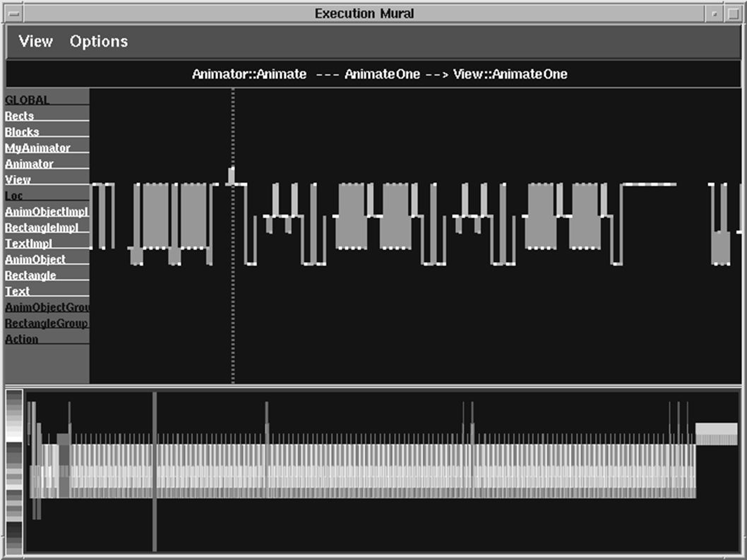Pick the AnimObjectImpl class row

coord(47,212)
